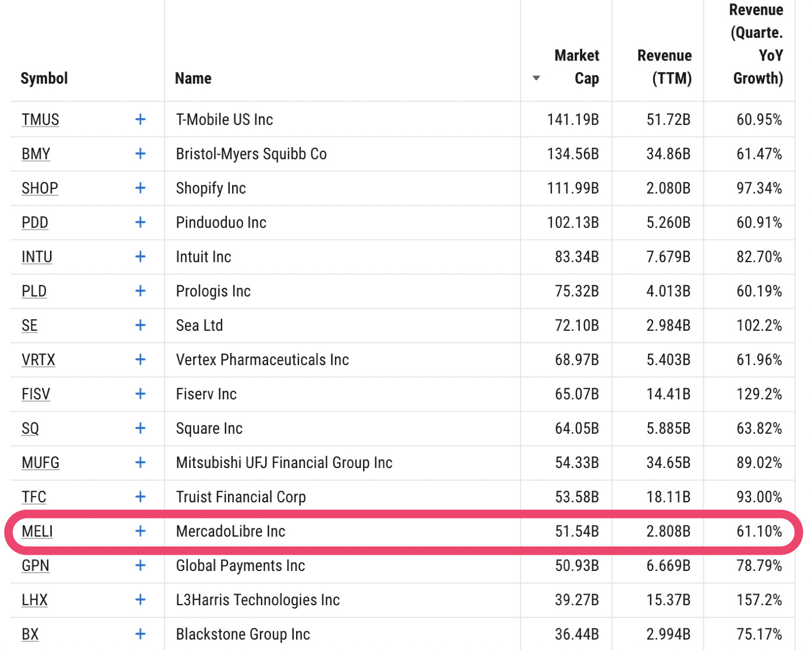812x650 pixels.
Task: Click the plus icon next to SHOP
Action: coord(140,188)
